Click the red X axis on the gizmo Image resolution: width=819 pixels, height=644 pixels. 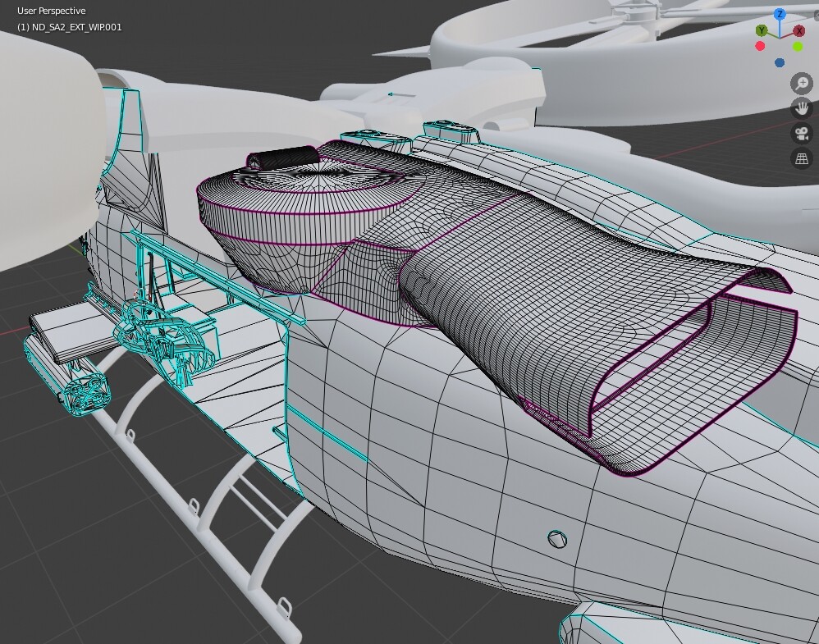tap(798, 31)
